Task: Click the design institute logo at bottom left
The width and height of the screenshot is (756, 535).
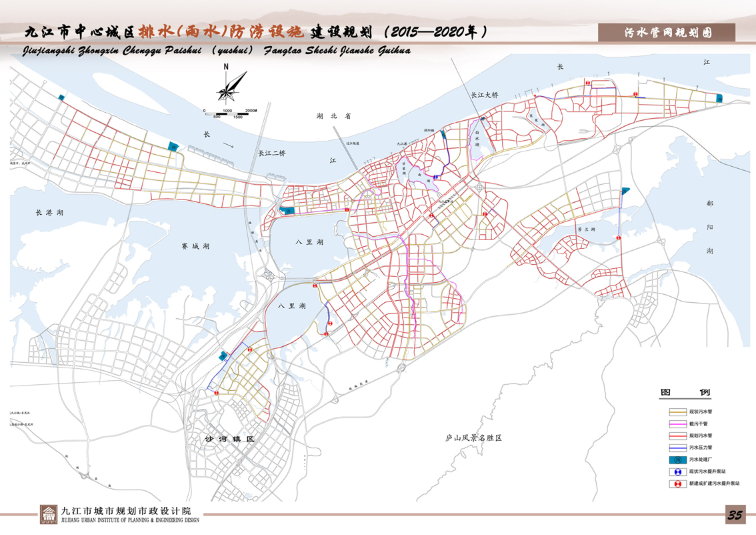Action: point(49,514)
